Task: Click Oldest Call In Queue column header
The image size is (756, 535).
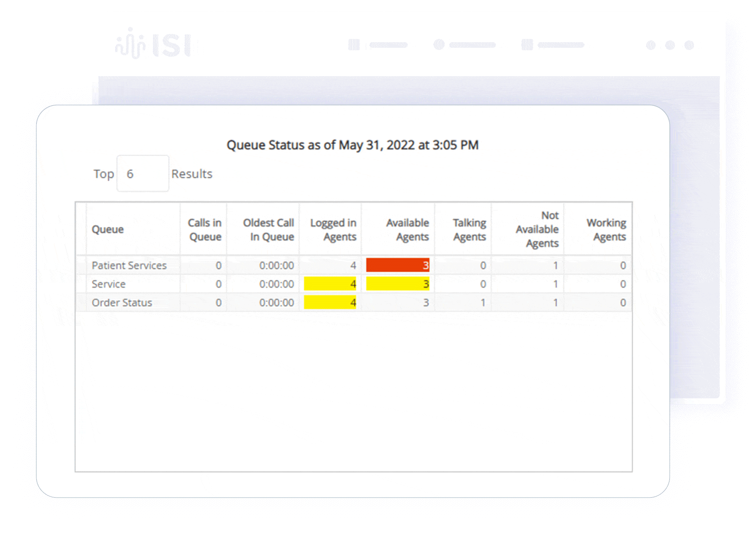Action: pos(268,229)
